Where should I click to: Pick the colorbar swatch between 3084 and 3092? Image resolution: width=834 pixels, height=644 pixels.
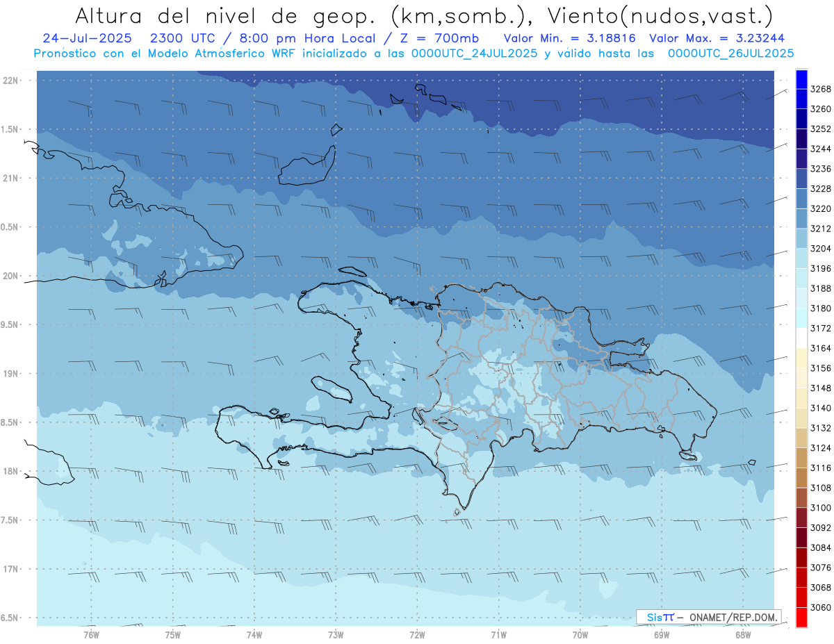coord(801,538)
